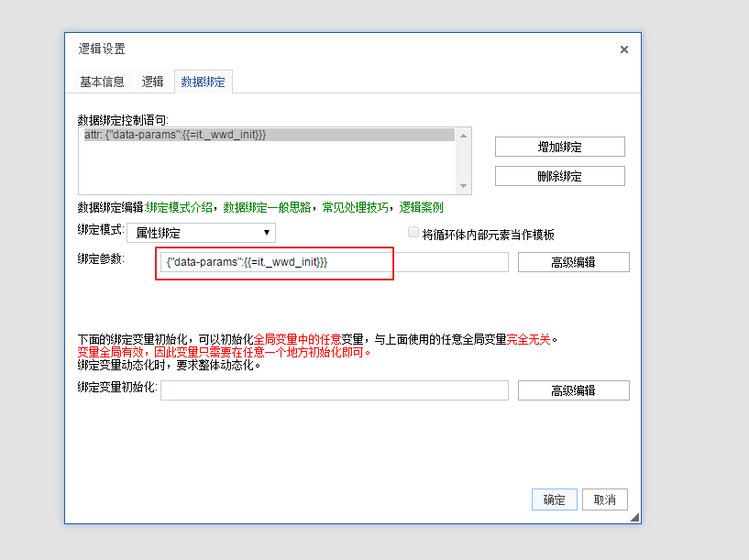This screenshot has width=749, height=560.
Task: Expand the 绑定模式 dropdown showing 属性绑定
Action: 201,233
